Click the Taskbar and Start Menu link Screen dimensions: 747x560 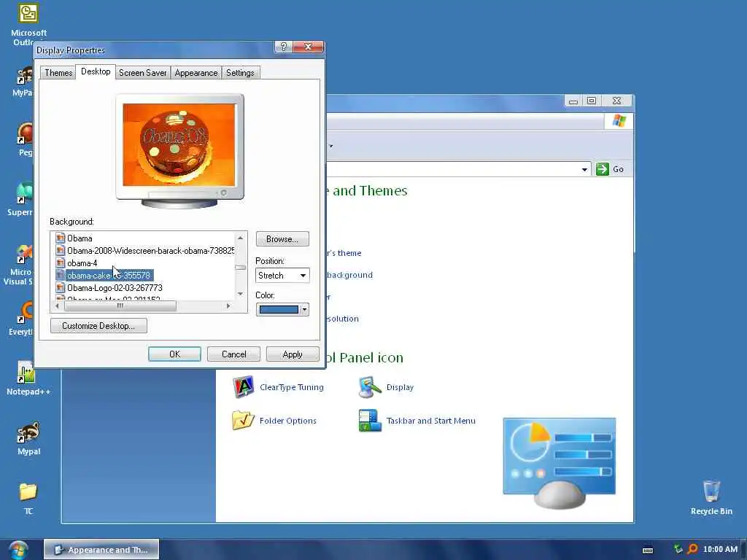430,421
